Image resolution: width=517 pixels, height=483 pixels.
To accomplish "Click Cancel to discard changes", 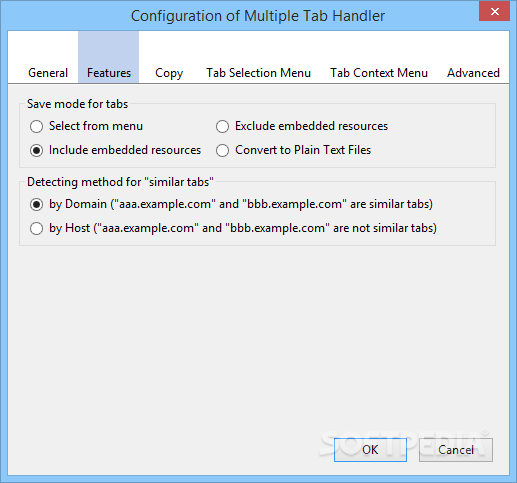I will tap(456, 450).
